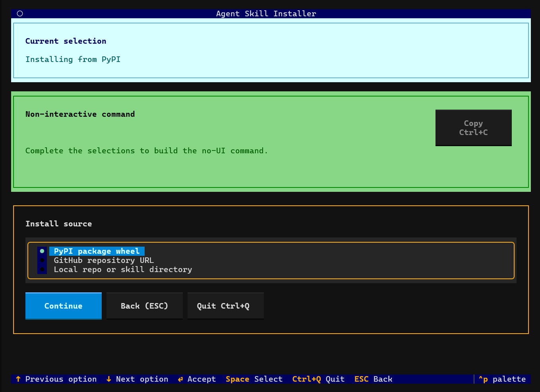The height and width of the screenshot is (392, 540).
Task: Click Ctrl+Q Quit in the footer bar
Action: pyautogui.click(x=318, y=379)
